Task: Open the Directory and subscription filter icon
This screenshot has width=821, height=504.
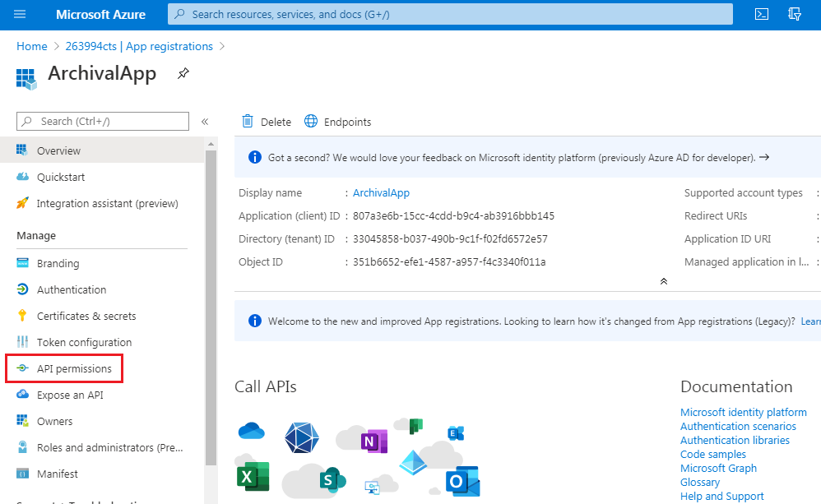Action: pos(795,14)
